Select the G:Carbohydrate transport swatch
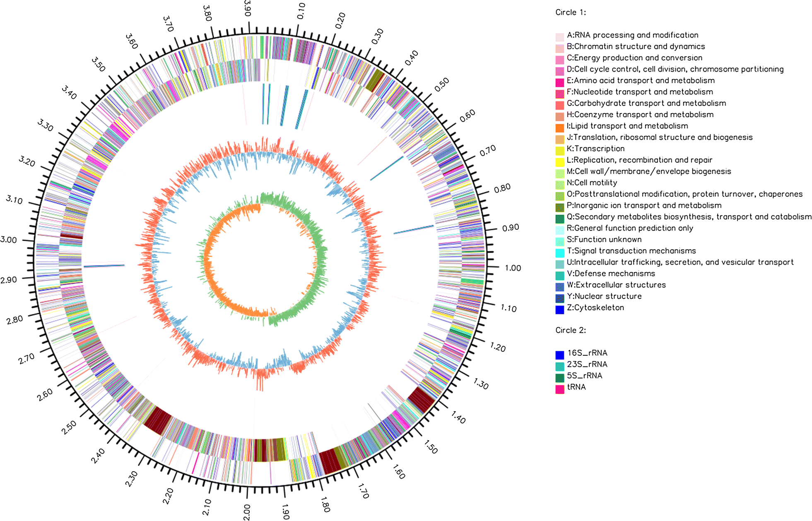 click(559, 105)
